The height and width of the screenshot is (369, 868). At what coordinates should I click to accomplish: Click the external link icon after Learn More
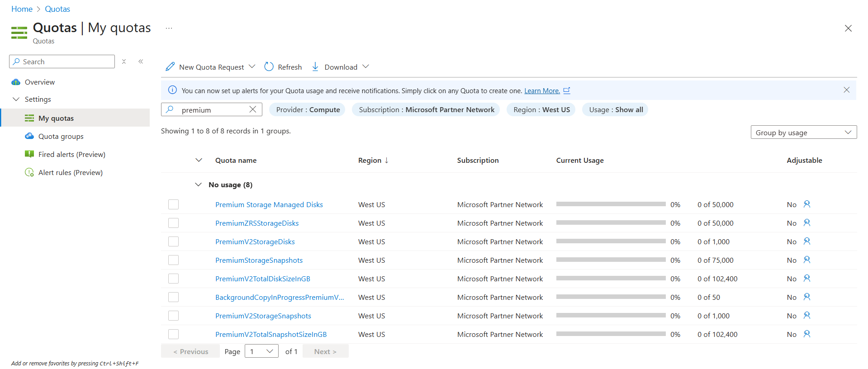point(567,90)
